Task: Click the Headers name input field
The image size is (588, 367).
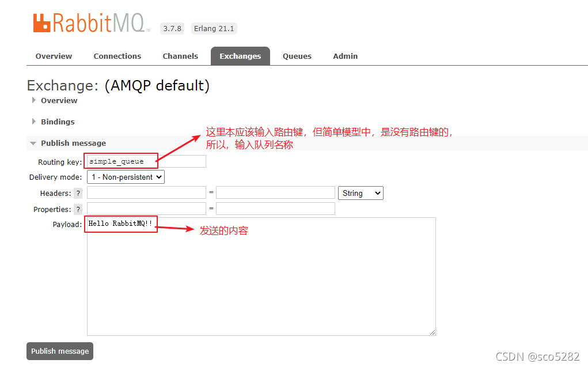Action: tap(146, 192)
